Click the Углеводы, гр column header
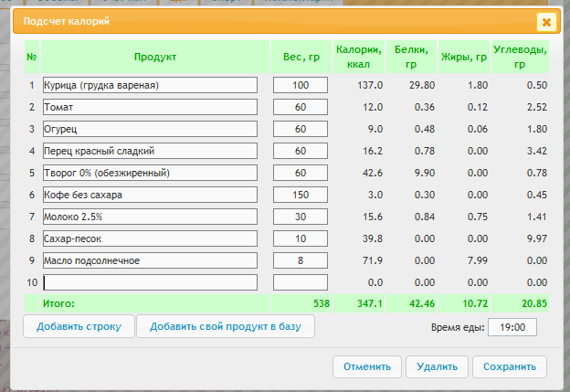 [x=520, y=57]
